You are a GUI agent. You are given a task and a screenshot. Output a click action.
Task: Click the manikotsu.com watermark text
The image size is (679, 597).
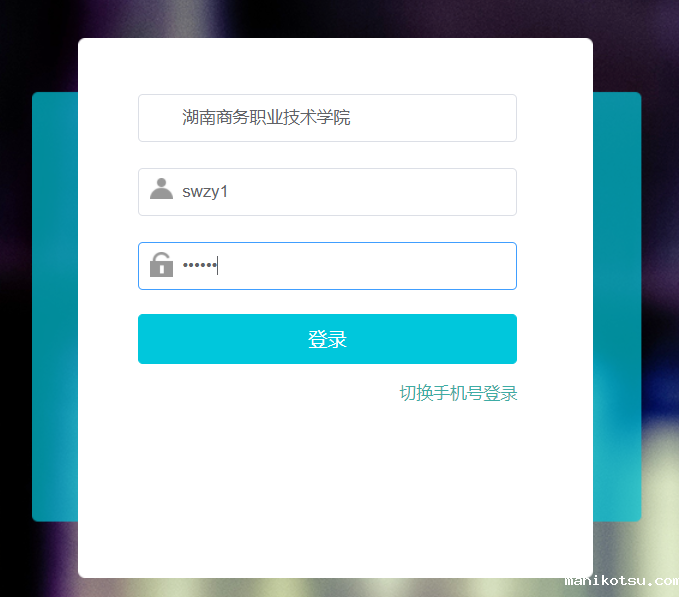621,581
